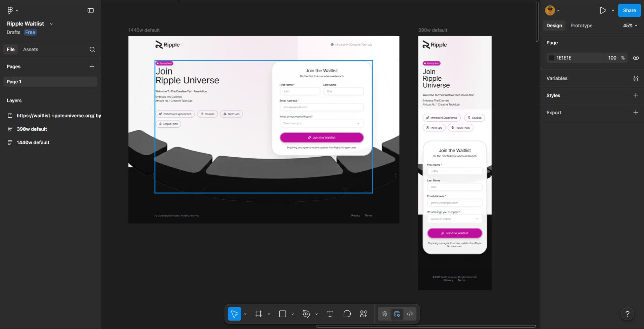The height and width of the screenshot is (329, 644).
Task: Switch to the File tab
Action: [11, 49]
